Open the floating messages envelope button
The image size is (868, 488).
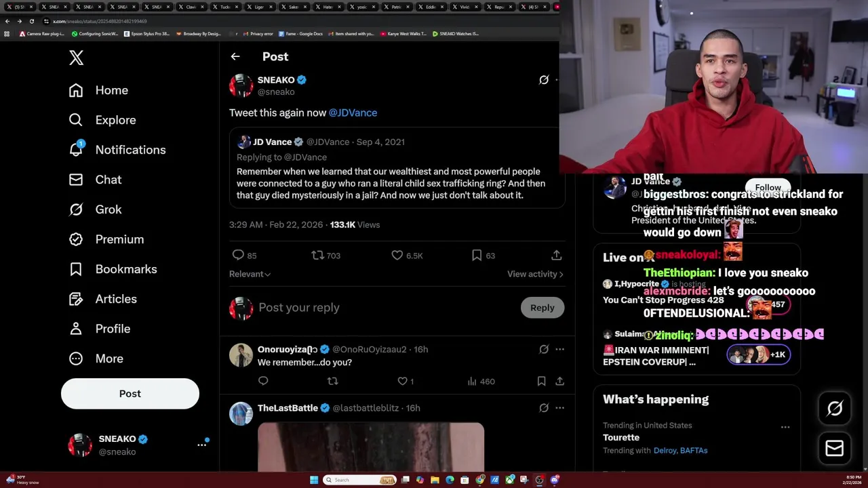click(x=835, y=448)
